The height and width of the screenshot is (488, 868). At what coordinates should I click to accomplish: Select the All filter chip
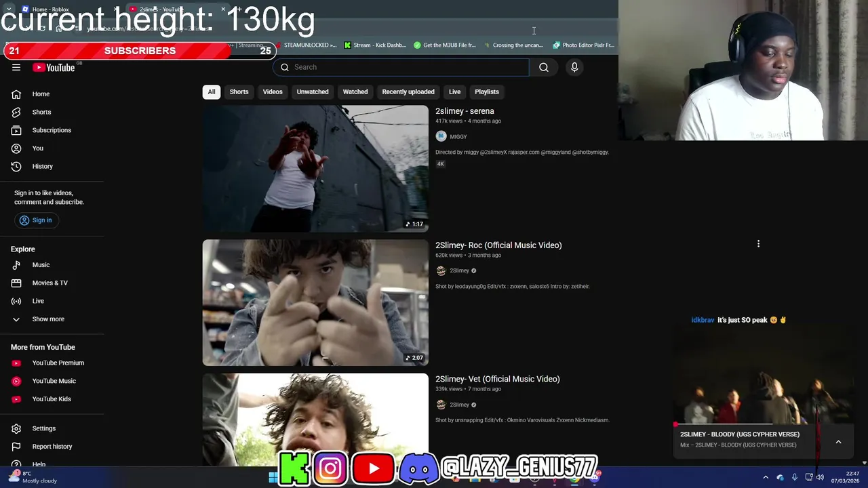[x=212, y=91]
